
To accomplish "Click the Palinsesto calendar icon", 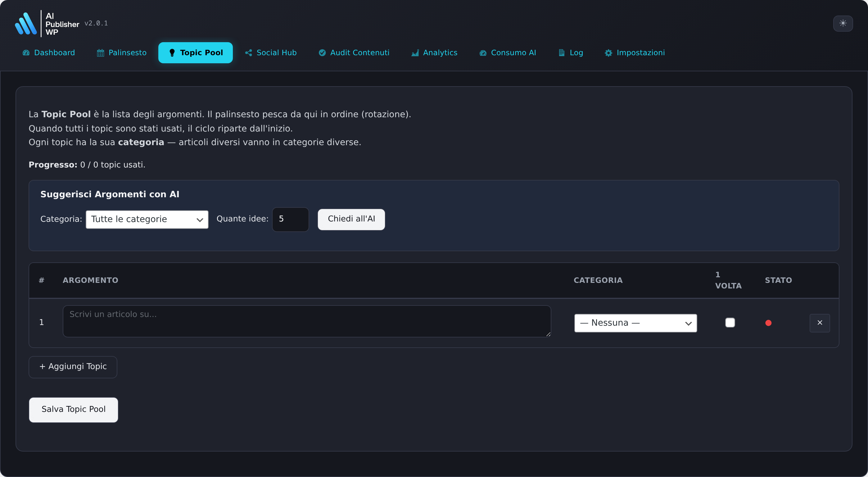I will pos(100,53).
